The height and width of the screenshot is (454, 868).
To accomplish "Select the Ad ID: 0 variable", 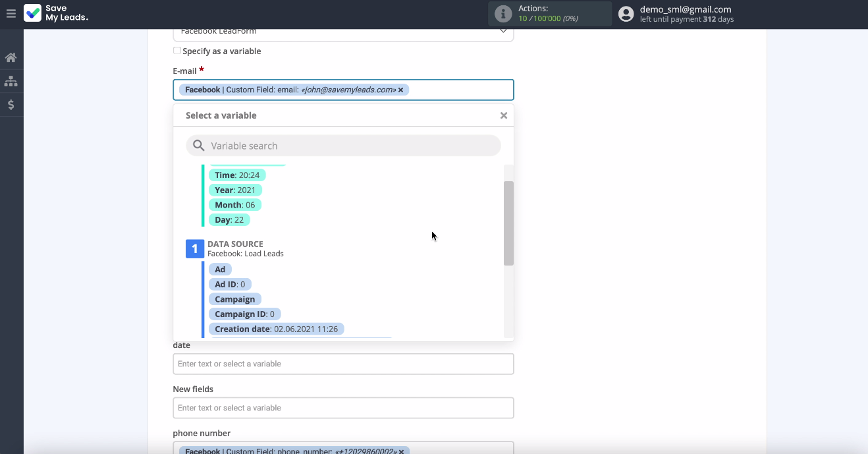I will point(230,284).
